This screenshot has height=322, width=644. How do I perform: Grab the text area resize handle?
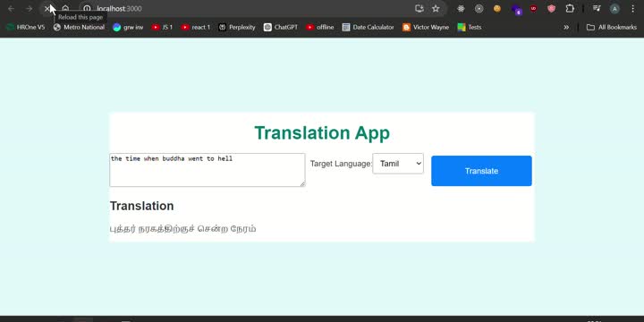[302, 184]
